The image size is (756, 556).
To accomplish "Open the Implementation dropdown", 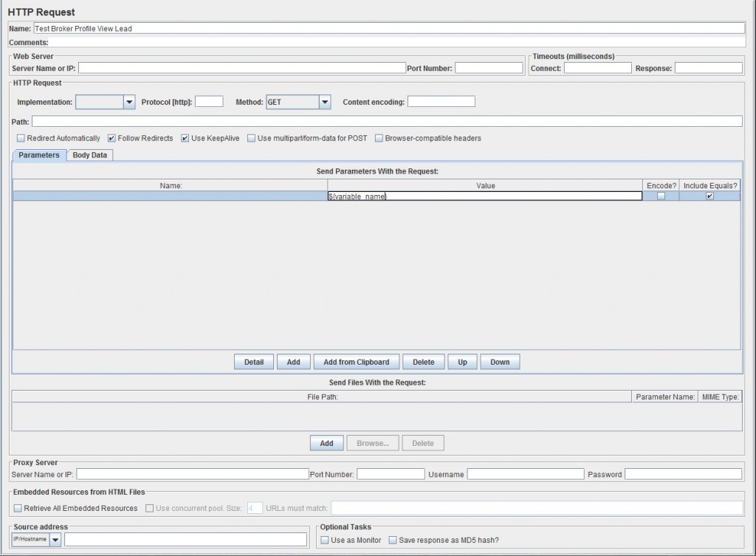I will click(129, 102).
